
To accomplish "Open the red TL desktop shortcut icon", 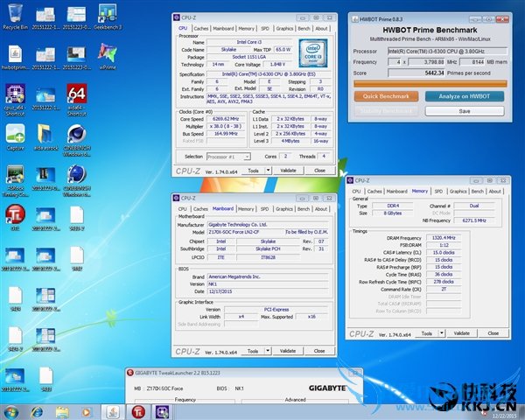I will (15, 218).
